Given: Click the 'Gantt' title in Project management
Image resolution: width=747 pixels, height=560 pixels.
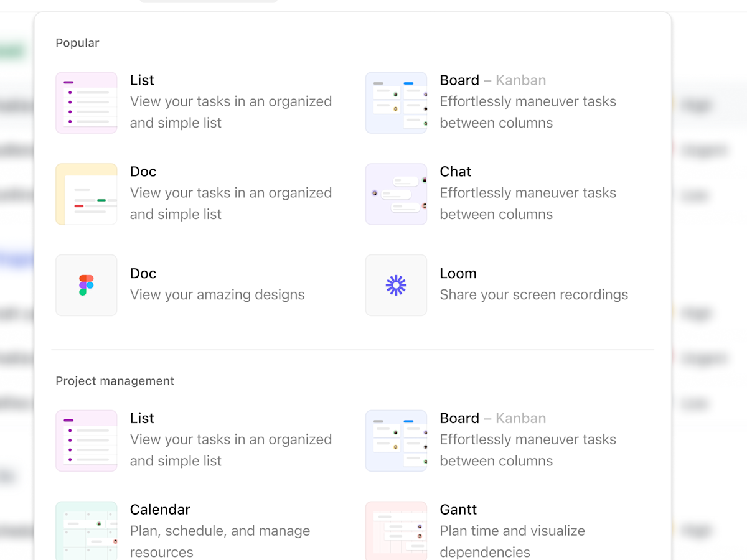Looking at the screenshot, I should tap(458, 509).
